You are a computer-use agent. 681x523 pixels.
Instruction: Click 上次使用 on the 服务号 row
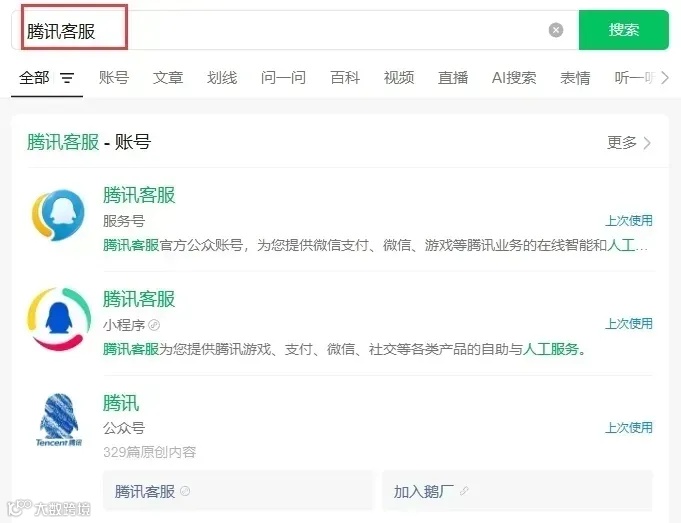[629, 221]
